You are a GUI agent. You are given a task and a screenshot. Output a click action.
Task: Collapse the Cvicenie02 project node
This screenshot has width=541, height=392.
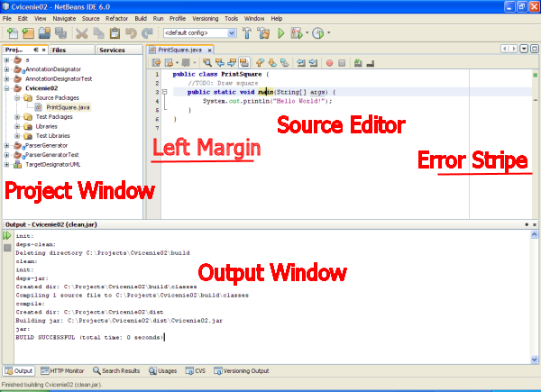6,88
